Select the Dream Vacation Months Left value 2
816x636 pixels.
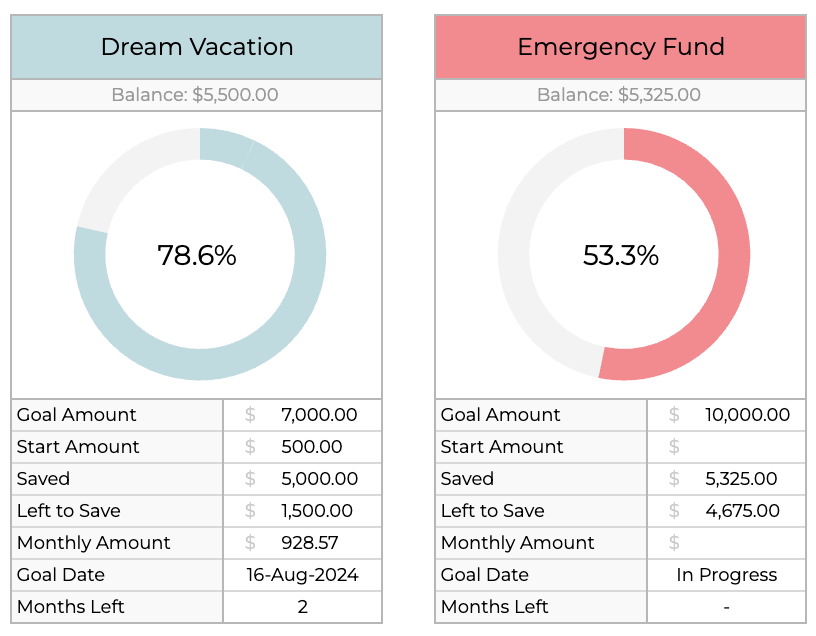(x=302, y=607)
